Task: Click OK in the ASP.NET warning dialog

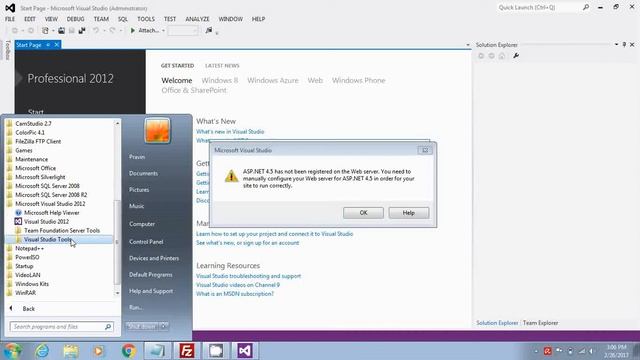Action: [363, 213]
